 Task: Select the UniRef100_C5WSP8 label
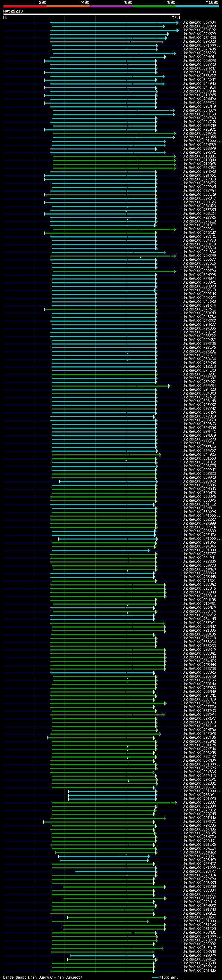(199, 60)
